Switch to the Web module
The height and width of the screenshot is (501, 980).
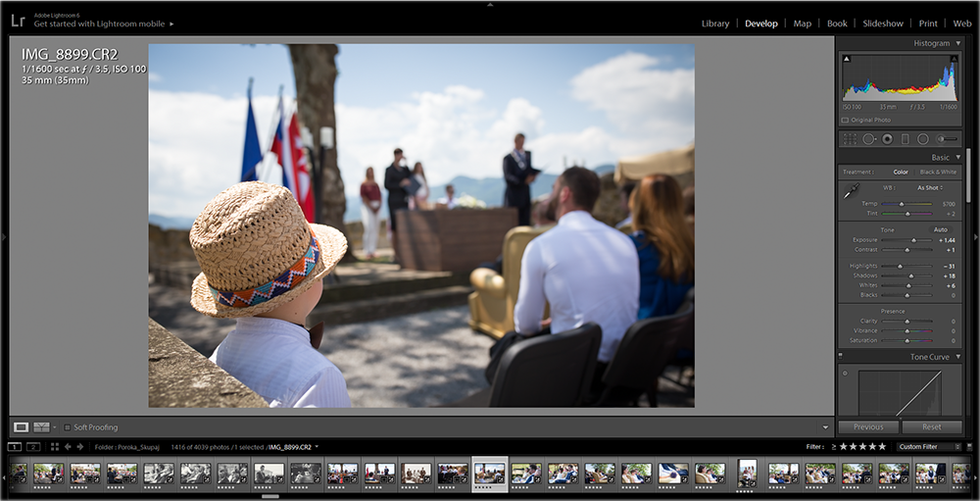962,24
